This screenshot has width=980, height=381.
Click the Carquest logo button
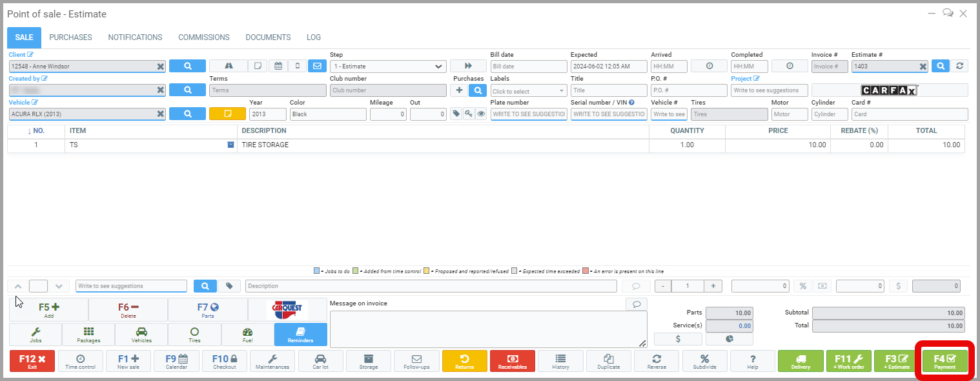[287, 310]
